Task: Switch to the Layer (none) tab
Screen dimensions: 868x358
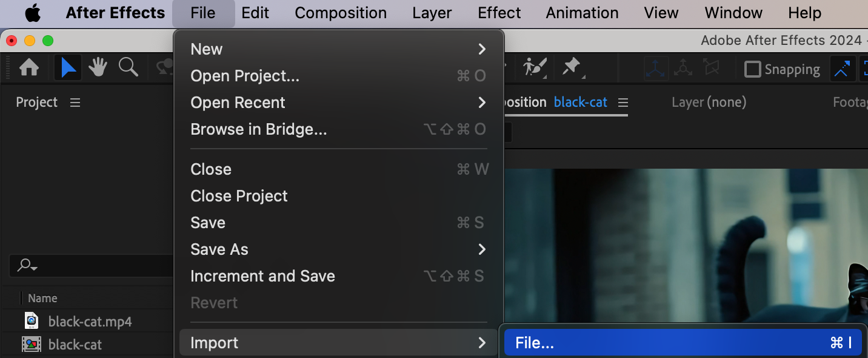Action: (709, 103)
